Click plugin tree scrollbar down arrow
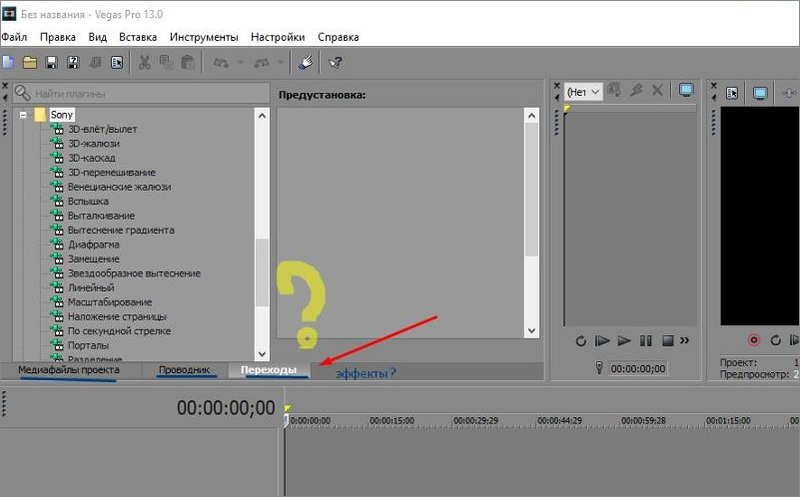This screenshot has width=800, height=497. (262, 354)
